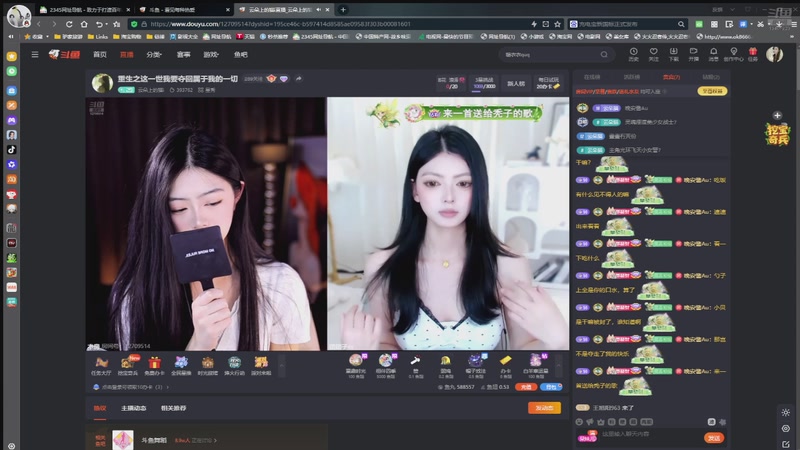
Task: Open the blue 背包 backpack button
Action: tap(551, 387)
